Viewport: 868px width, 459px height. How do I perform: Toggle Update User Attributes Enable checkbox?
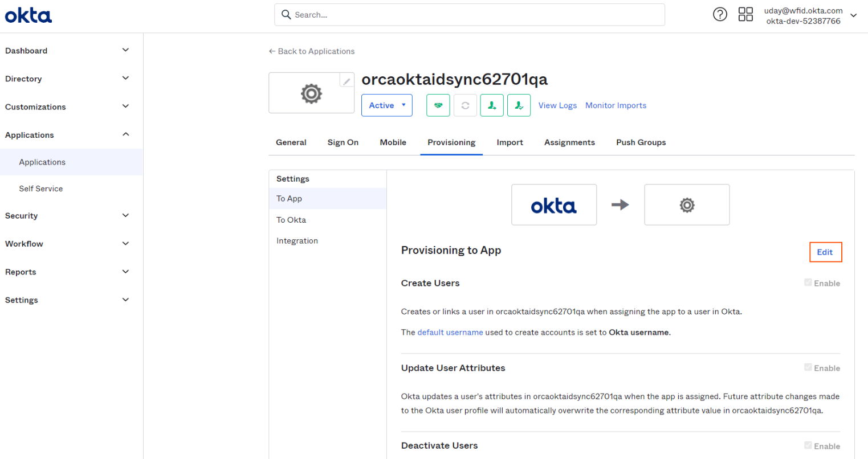click(808, 367)
